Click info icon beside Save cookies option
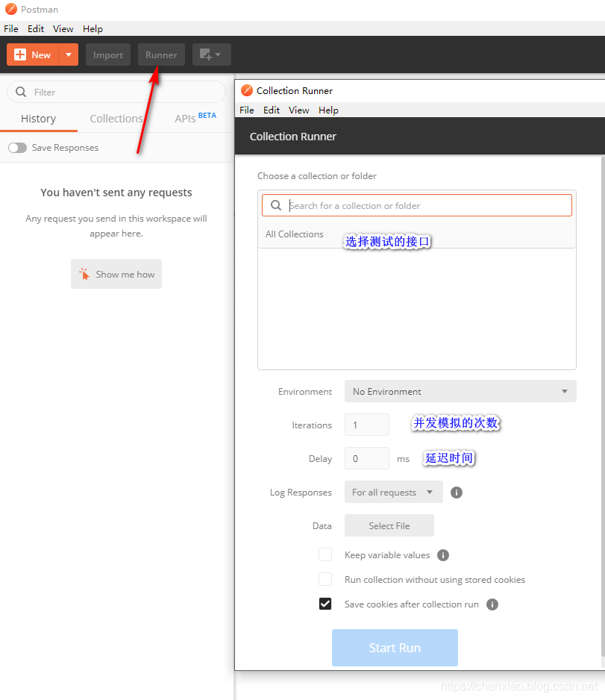Screen dimensions: 605x700 (x=492, y=604)
